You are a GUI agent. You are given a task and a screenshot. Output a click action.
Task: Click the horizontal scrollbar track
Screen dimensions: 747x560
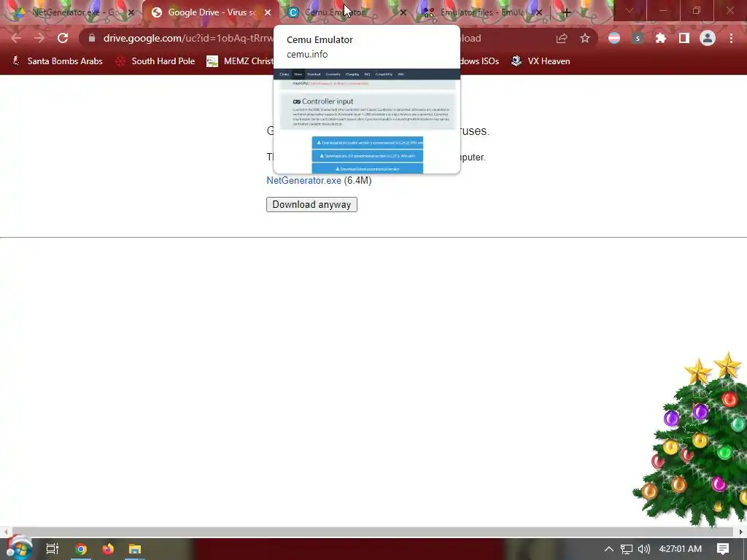(x=373, y=532)
